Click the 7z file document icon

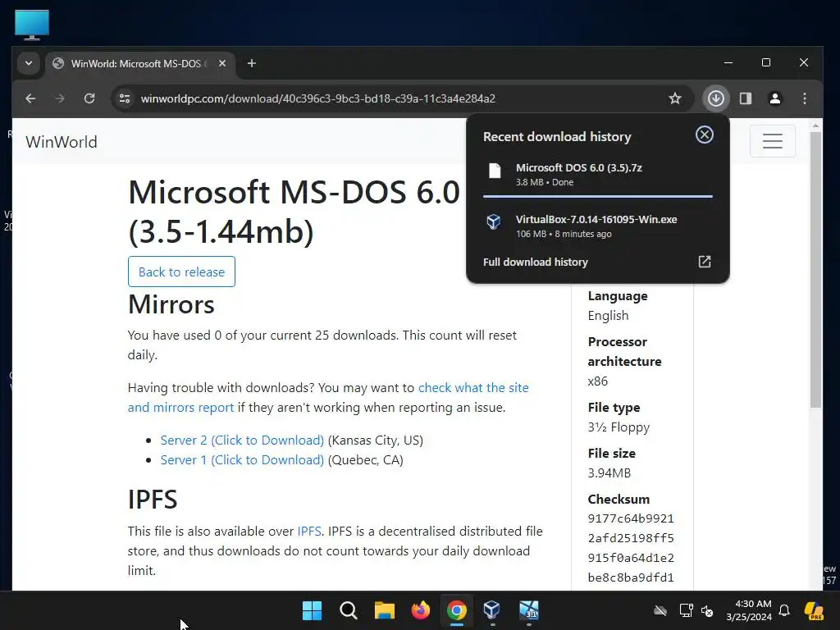[495, 171]
